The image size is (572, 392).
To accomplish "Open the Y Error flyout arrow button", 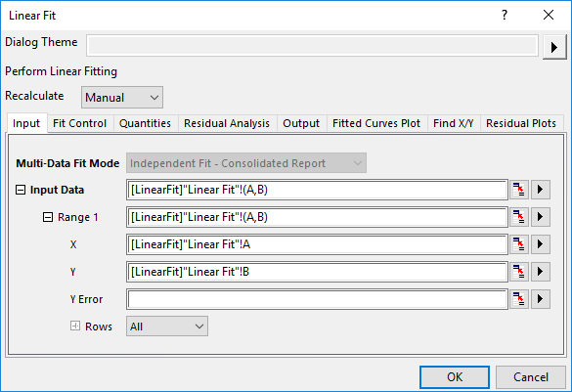I will click(x=541, y=299).
